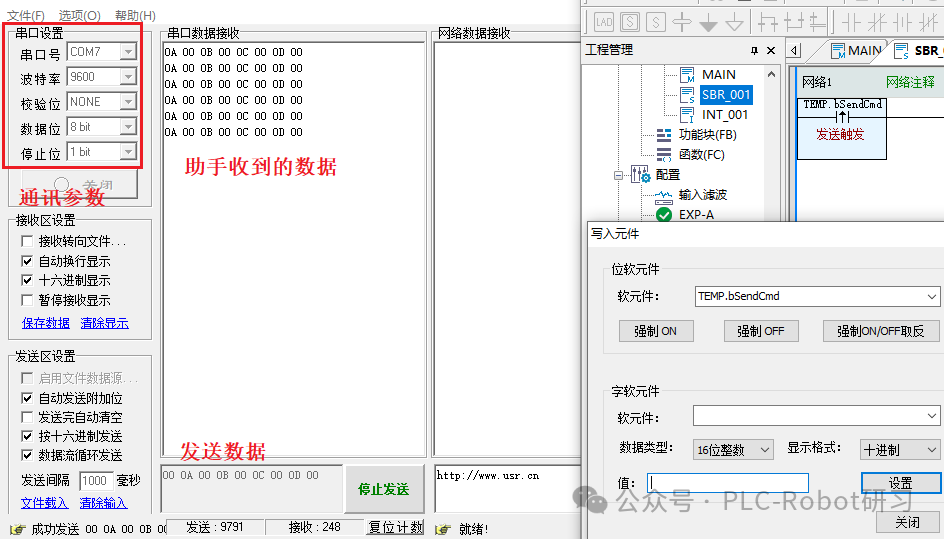This screenshot has height=539, width=944.
Task: Click the first branch line toolbar icon
Action: click(768, 22)
